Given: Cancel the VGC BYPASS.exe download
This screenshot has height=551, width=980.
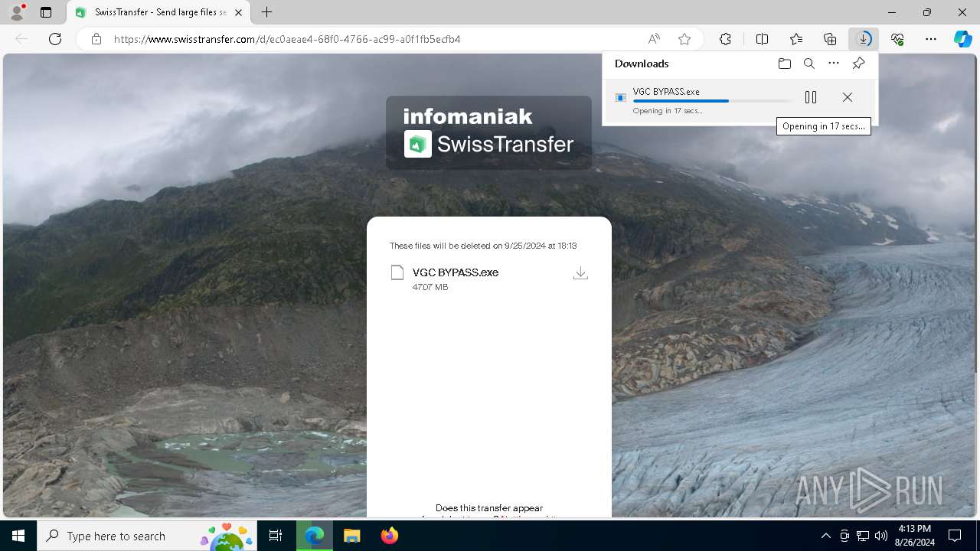Looking at the screenshot, I should (847, 97).
